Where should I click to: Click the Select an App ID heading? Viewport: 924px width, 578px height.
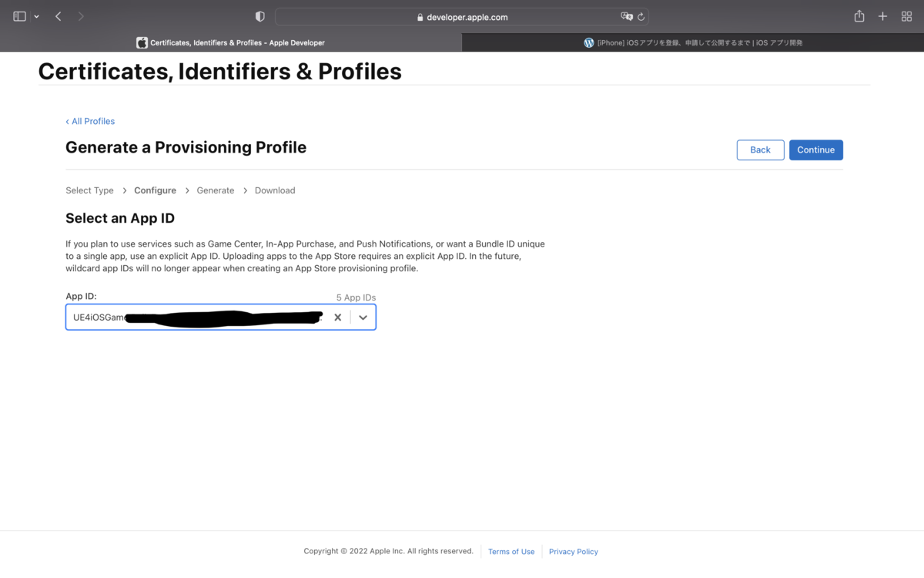click(x=120, y=218)
